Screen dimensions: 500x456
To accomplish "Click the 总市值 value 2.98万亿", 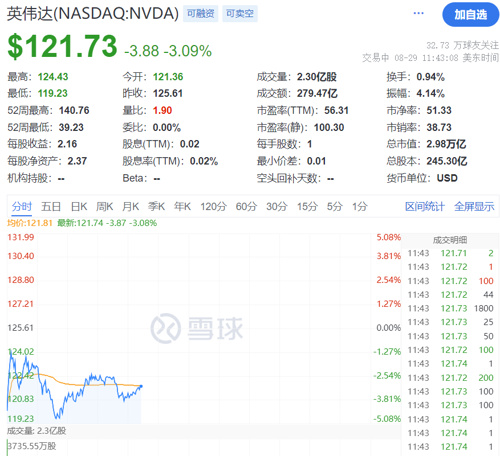I will click(446, 144).
